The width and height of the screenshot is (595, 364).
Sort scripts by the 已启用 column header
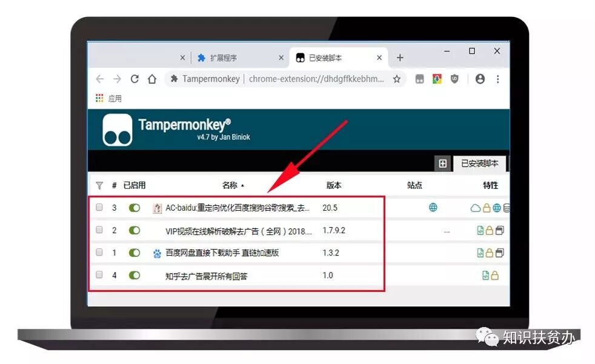tap(135, 185)
